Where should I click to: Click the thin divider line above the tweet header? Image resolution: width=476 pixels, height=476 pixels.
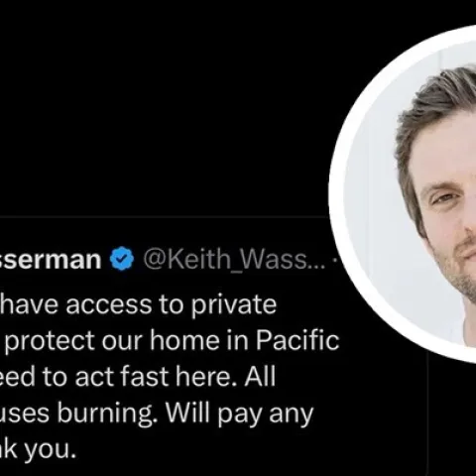[x=164, y=217]
